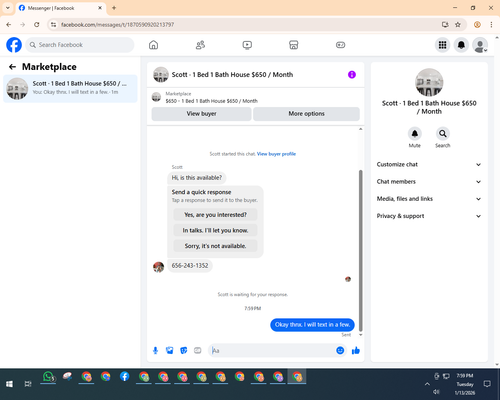Select the Scott conversation in the list
Screen dimensions: 500x400
pyautogui.click(x=70, y=88)
